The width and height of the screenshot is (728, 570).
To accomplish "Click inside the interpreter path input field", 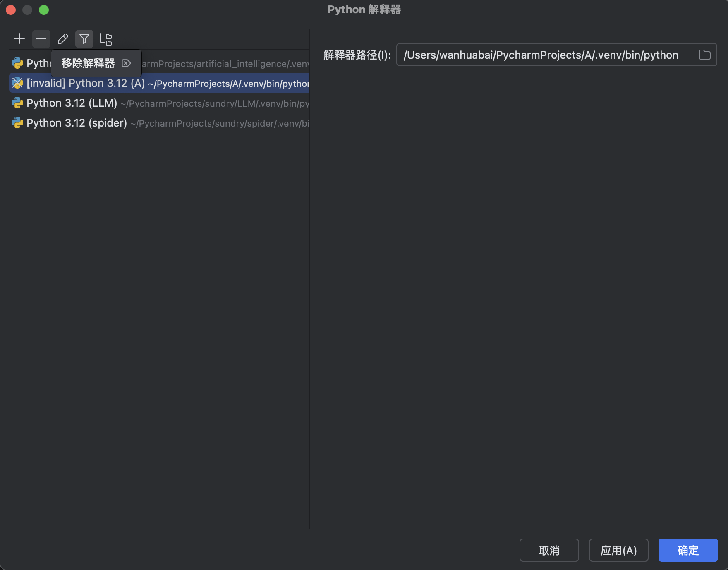I will (538, 54).
